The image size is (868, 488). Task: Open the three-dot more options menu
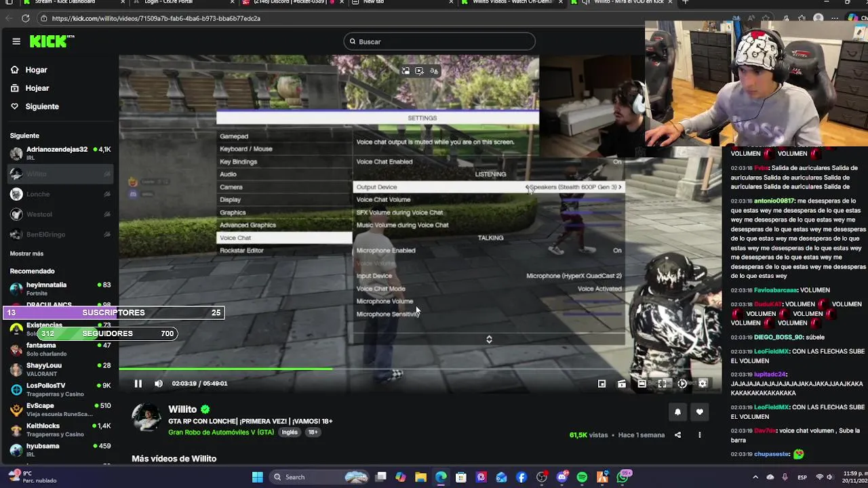[x=700, y=435]
